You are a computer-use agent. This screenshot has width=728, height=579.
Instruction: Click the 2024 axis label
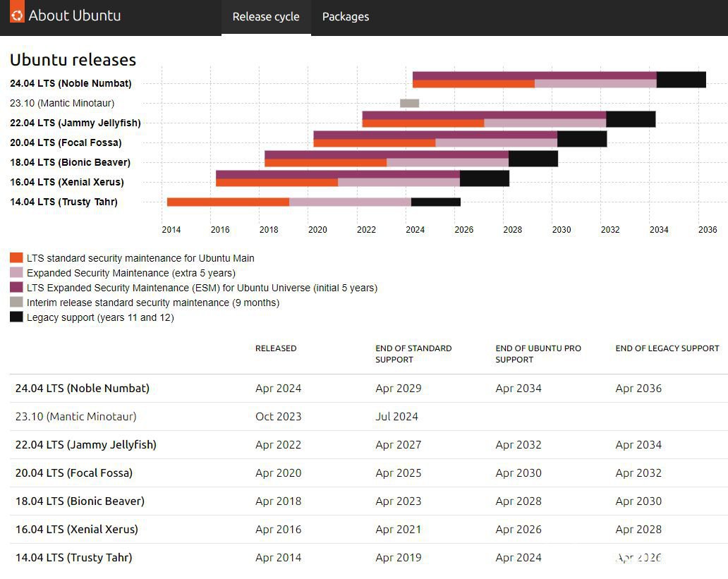[415, 230]
